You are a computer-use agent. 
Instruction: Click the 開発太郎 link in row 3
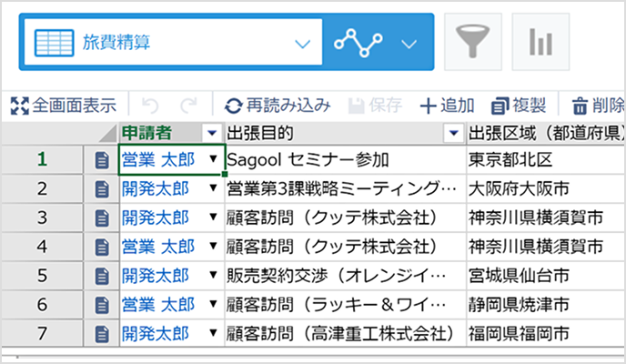pos(155,217)
